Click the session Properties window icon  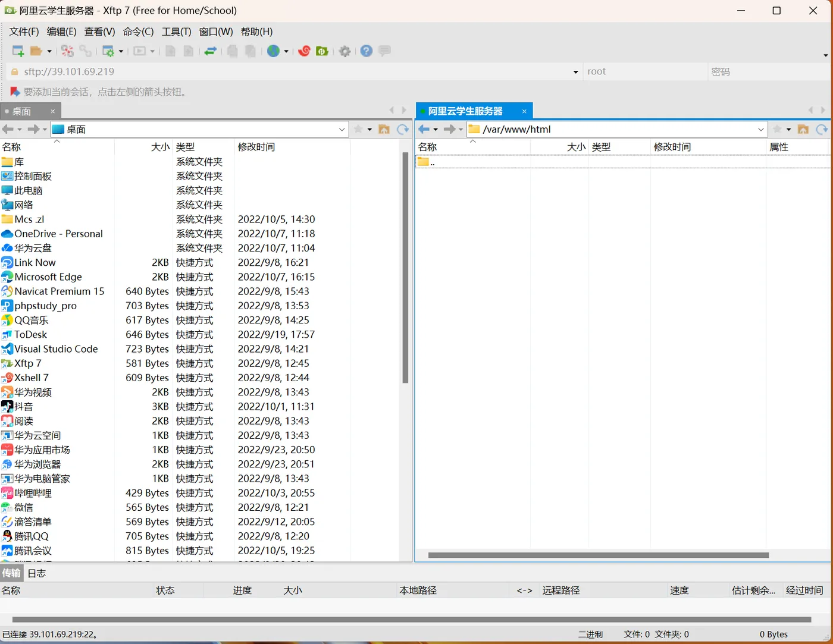point(108,51)
